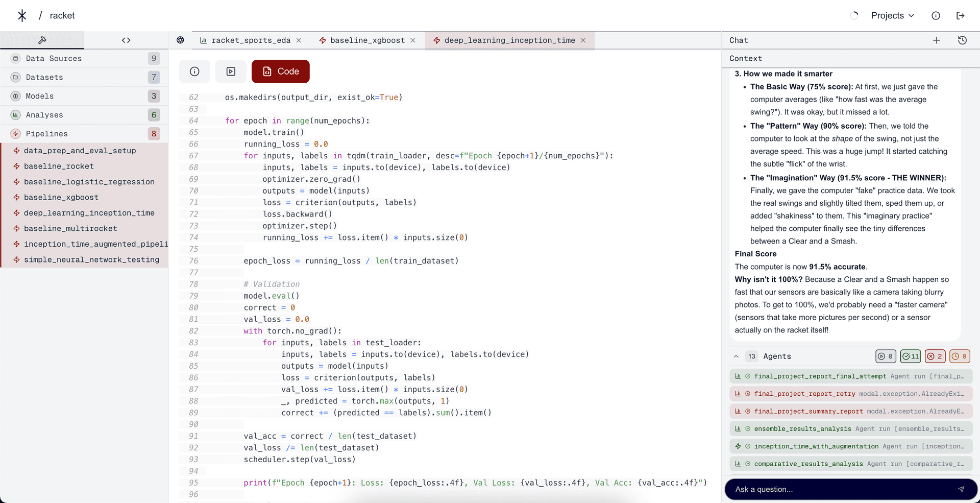The height and width of the screenshot is (503, 980).
Task: Click the logout icon in top bar
Action: pyautogui.click(x=960, y=16)
